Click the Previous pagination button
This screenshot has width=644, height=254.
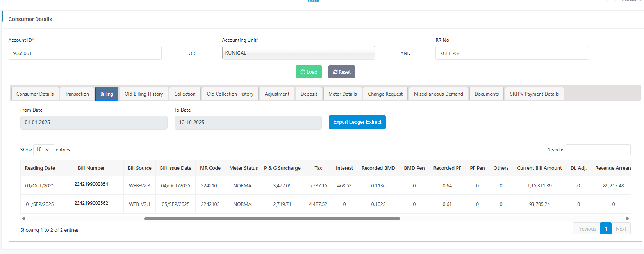586,229
